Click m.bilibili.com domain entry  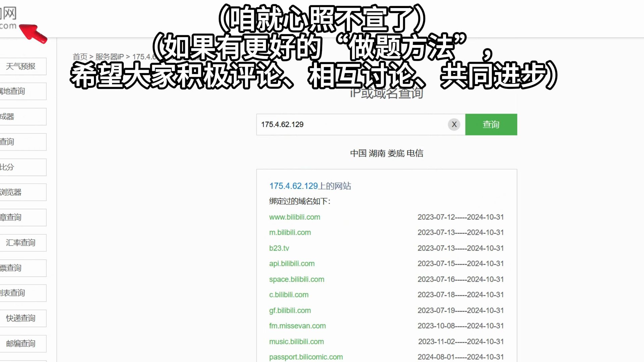point(290,233)
